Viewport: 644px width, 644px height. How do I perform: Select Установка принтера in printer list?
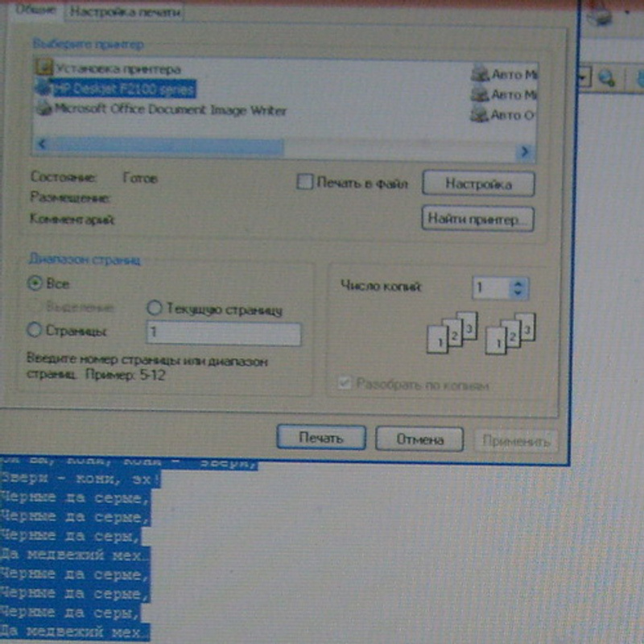click(109, 68)
